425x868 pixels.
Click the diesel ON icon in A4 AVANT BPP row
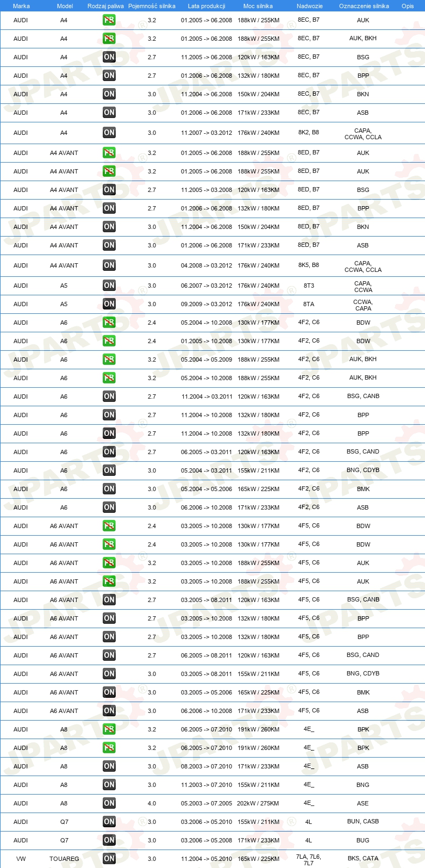(109, 208)
